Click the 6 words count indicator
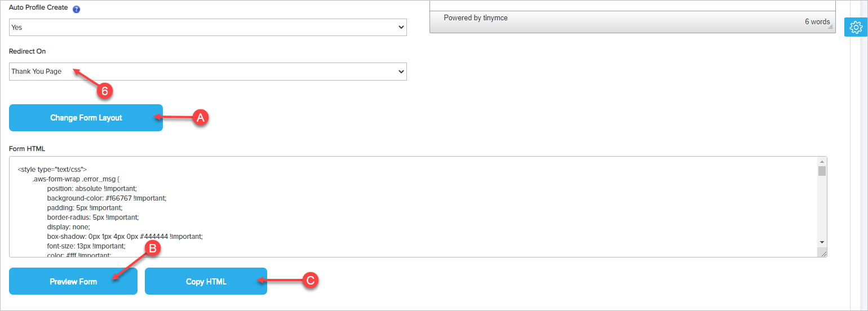The width and height of the screenshot is (868, 311). tap(817, 21)
